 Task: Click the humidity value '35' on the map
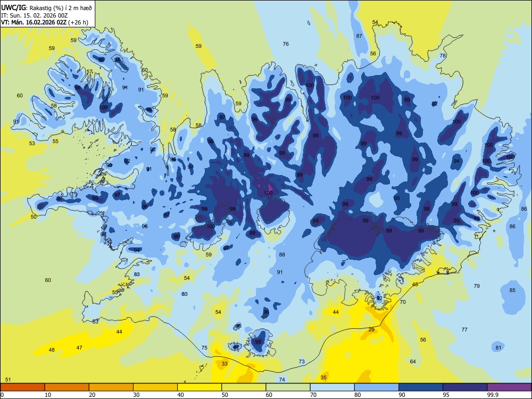[323, 377]
